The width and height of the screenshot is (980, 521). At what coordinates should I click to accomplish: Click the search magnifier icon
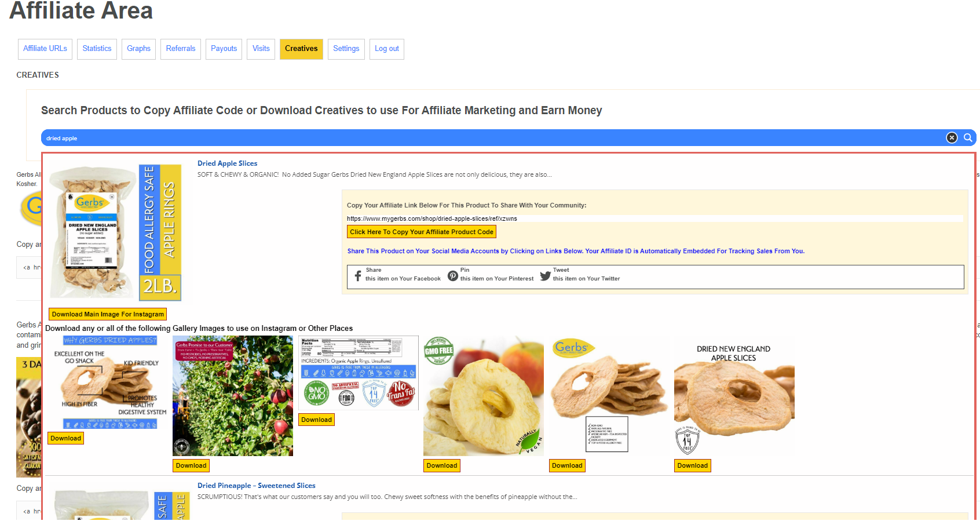[x=968, y=138]
